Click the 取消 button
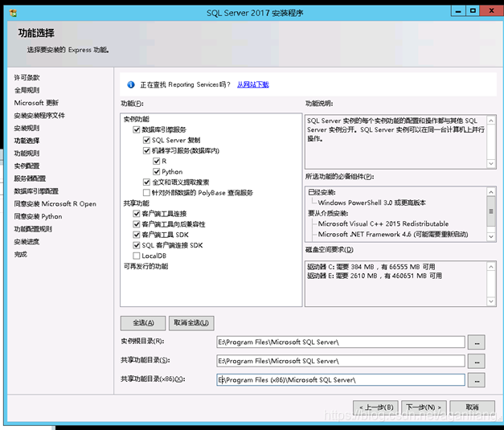The width and height of the screenshot is (504, 430). pos(472,407)
